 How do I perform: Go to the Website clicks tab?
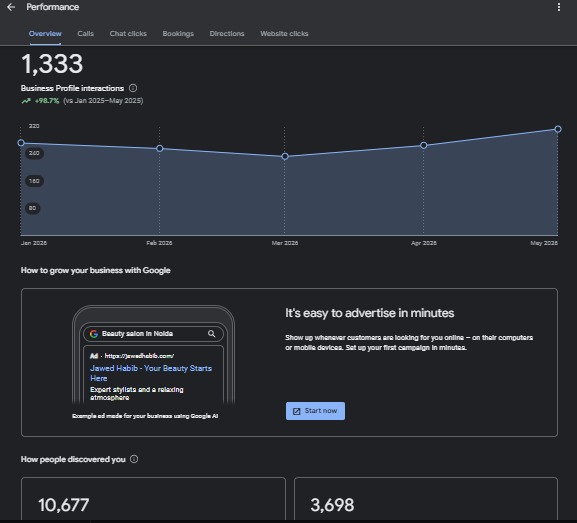(284, 33)
